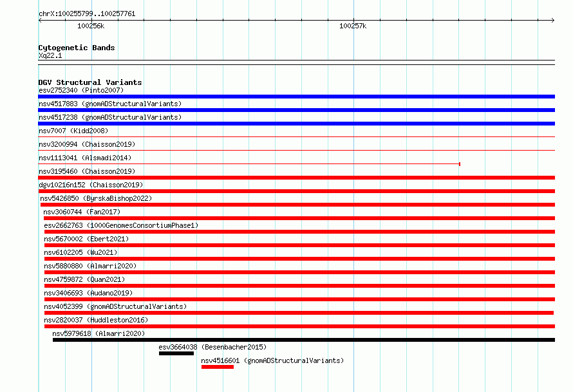
Task: Open nsv4517238 (gnomADStructuralVariants) label
Action: click(110, 117)
